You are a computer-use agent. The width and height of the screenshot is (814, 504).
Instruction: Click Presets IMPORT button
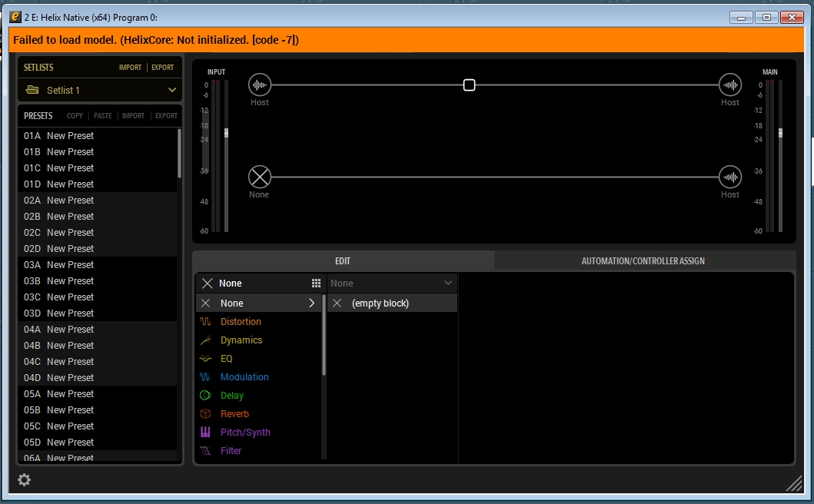[134, 116]
